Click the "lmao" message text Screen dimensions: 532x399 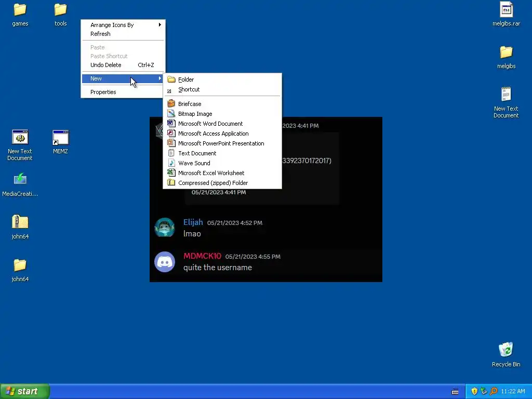(192, 233)
